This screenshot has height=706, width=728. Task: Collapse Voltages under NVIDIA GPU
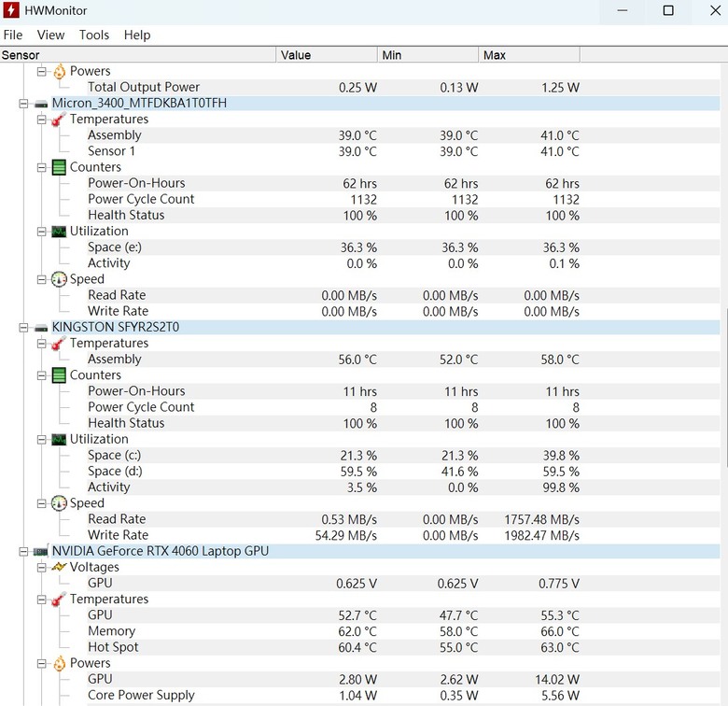coord(42,567)
